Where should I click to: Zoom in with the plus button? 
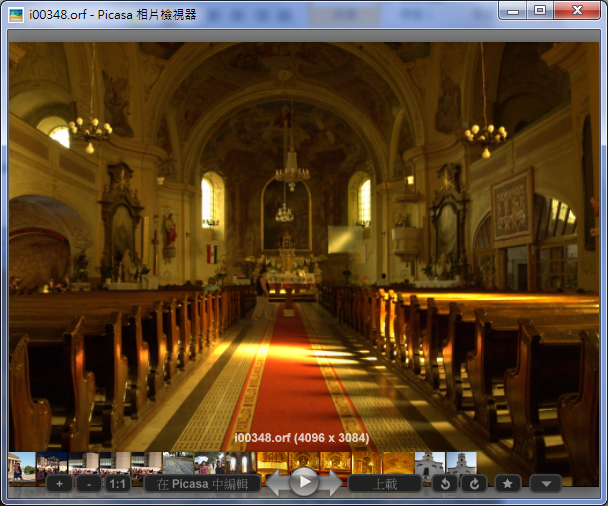[59, 484]
